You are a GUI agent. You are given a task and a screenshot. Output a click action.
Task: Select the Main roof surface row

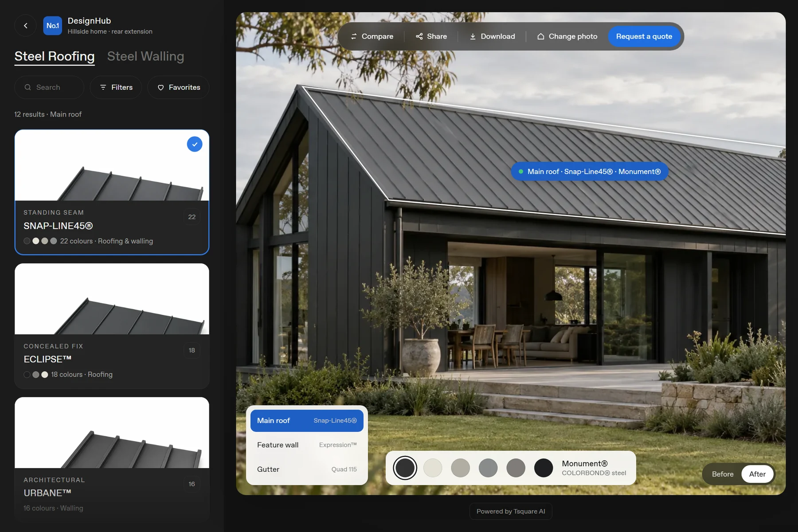(307, 420)
